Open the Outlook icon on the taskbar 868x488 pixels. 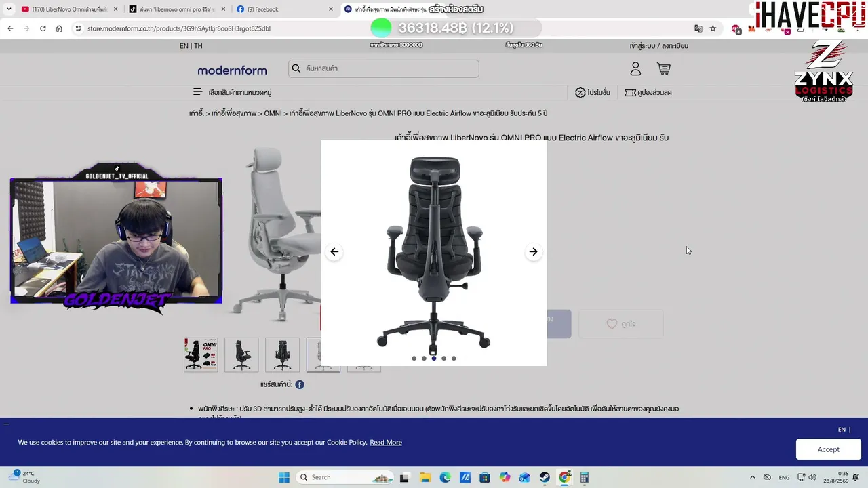coord(524,477)
